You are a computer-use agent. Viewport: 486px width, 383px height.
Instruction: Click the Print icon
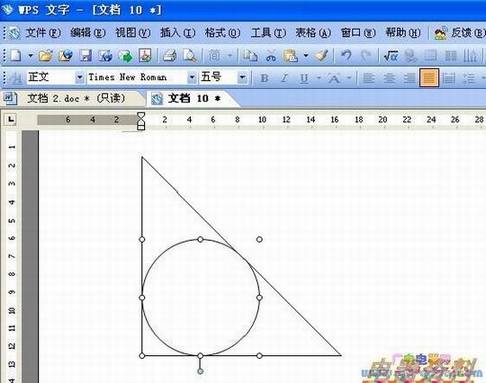[170, 55]
